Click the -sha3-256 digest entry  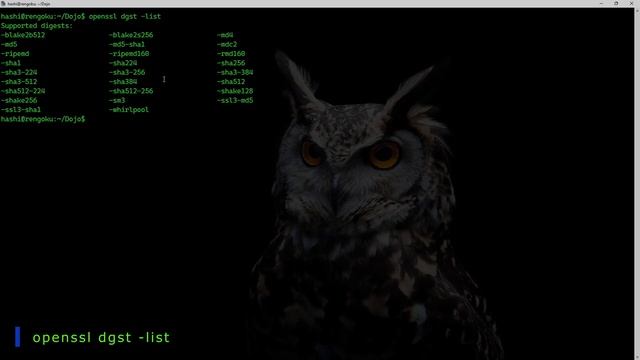pos(127,72)
